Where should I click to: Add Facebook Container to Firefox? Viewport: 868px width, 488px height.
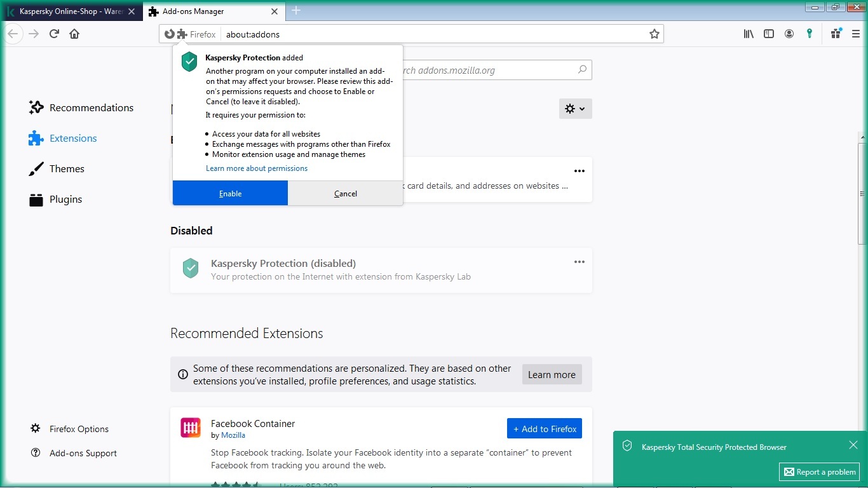point(545,429)
